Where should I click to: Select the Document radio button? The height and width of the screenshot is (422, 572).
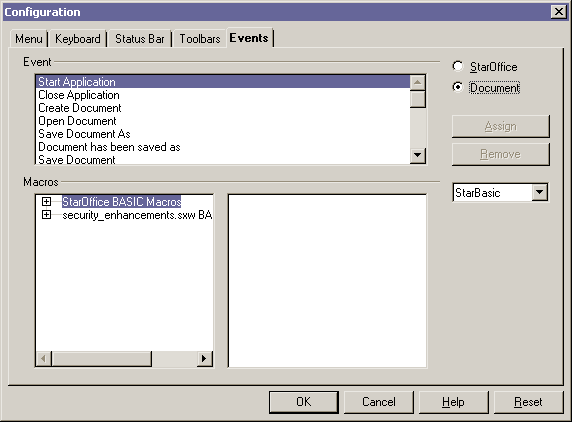457,87
